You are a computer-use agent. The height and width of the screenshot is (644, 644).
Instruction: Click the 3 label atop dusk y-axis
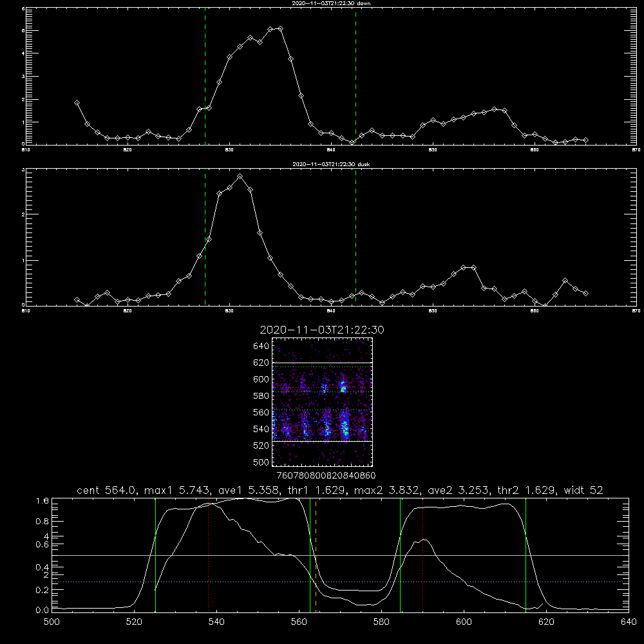[x=23, y=170]
